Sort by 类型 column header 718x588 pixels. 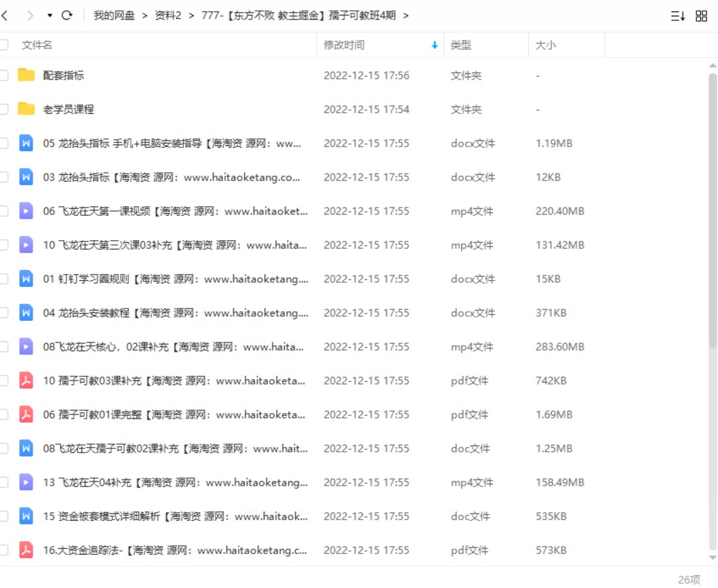460,45
